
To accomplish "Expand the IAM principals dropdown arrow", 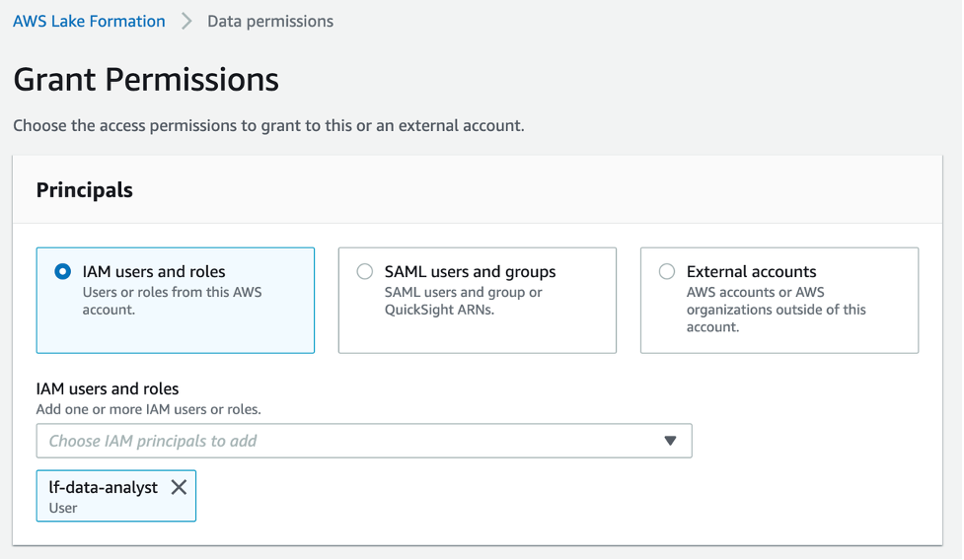I will tap(671, 441).
